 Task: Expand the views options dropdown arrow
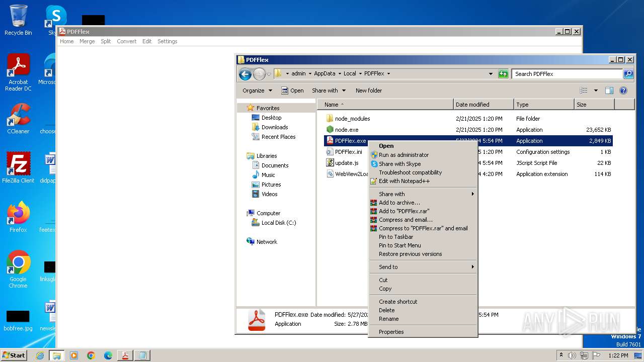pos(596,90)
